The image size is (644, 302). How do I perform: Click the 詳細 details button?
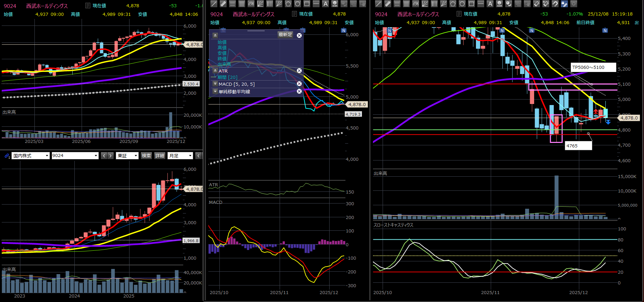coord(160,156)
